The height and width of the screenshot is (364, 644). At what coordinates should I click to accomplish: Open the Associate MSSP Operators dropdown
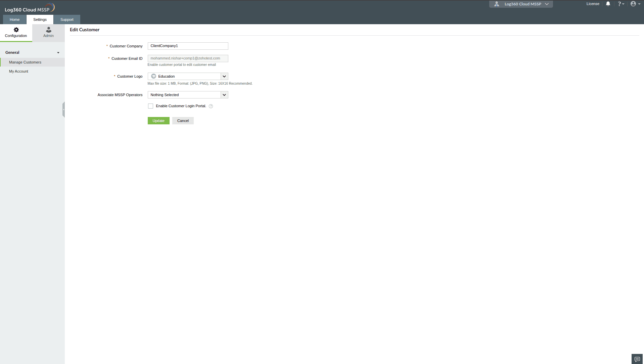224,95
